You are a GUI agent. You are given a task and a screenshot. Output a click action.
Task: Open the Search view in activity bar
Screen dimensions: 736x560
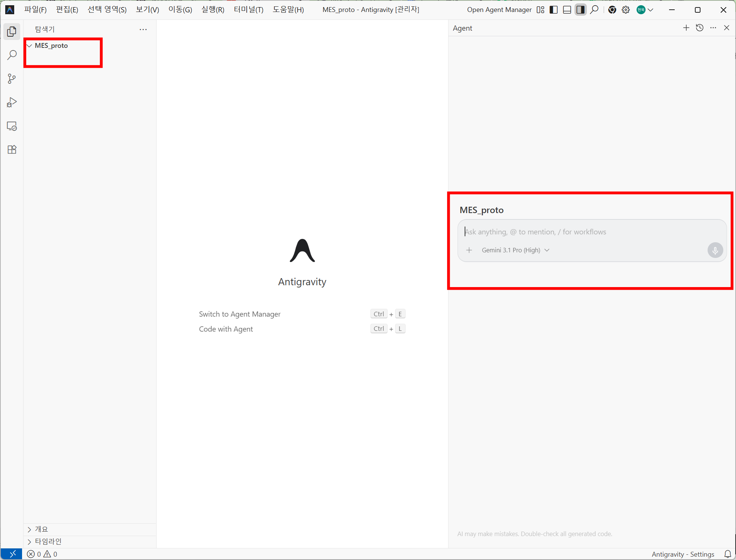click(x=12, y=55)
